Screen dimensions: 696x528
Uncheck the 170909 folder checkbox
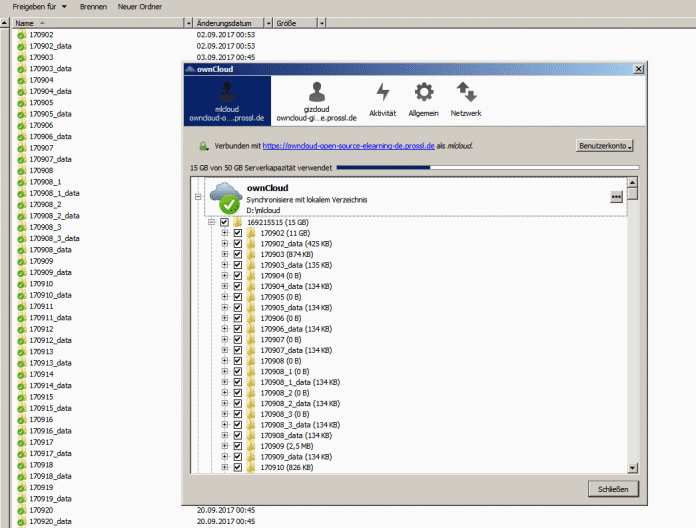[x=238, y=445]
